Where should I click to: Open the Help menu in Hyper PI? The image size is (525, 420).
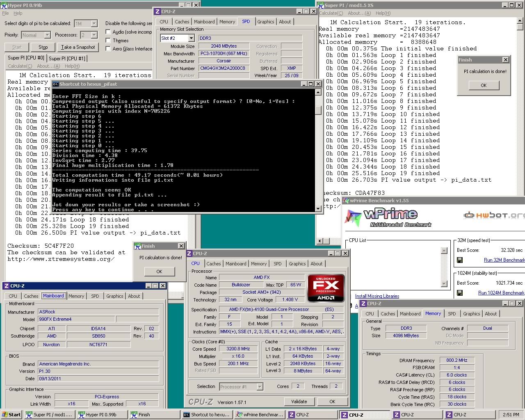click(x=18, y=13)
